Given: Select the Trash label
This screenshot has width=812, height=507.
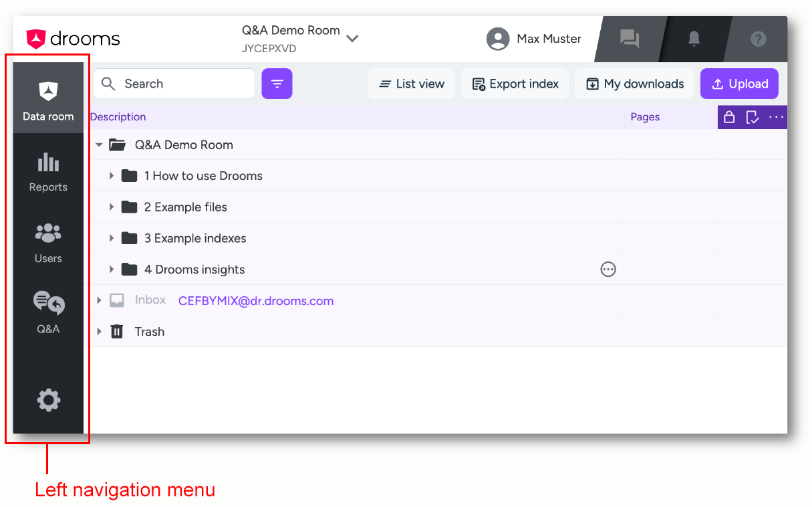Looking at the screenshot, I should coord(150,332).
